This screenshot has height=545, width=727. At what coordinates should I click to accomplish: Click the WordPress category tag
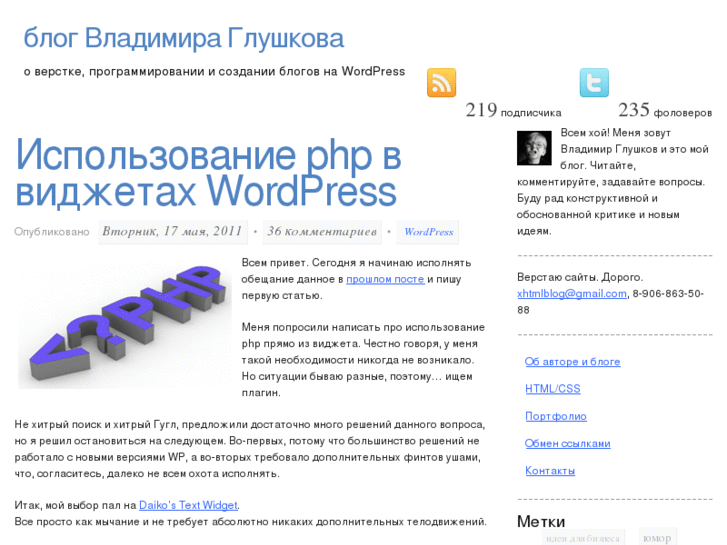pos(428,232)
